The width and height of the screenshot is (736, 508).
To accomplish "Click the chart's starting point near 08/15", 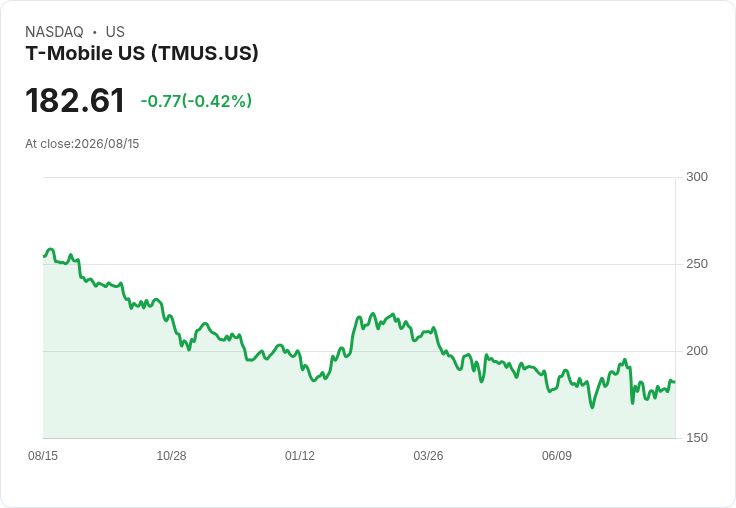I will [44, 256].
